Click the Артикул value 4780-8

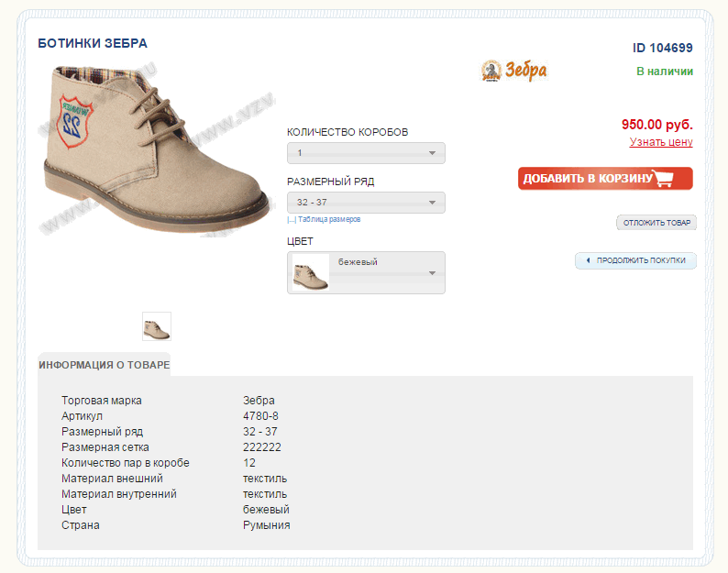pyautogui.click(x=260, y=416)
